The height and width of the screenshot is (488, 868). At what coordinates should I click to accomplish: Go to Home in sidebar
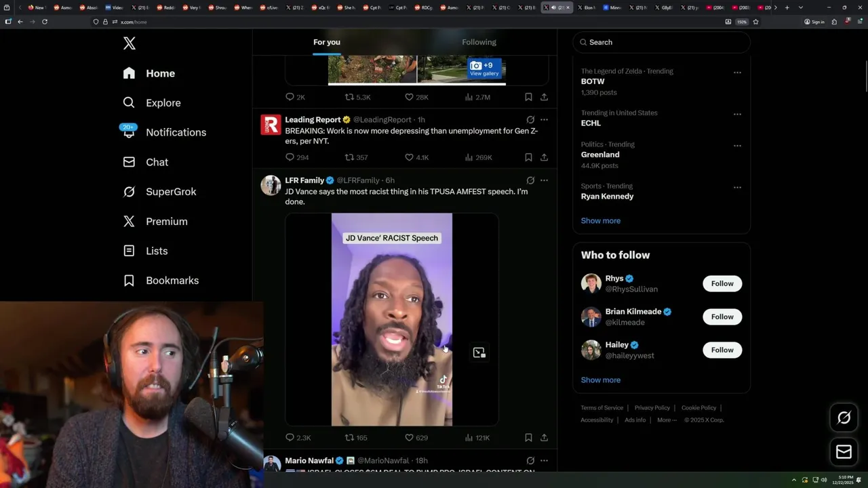tap(149, 73)
